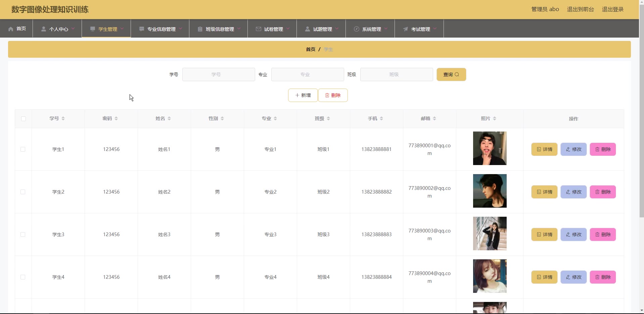644x314 pixels.
Task: Open the 系统管理 menu label
Action: (372, 29)
